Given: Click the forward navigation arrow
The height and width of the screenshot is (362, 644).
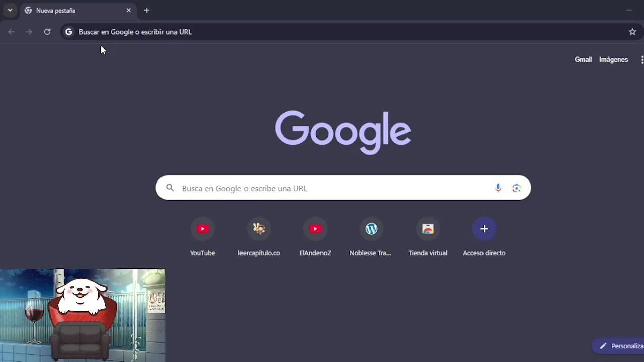Looking at the screenshot, I should pyautogui.click(x=29, y=32).
